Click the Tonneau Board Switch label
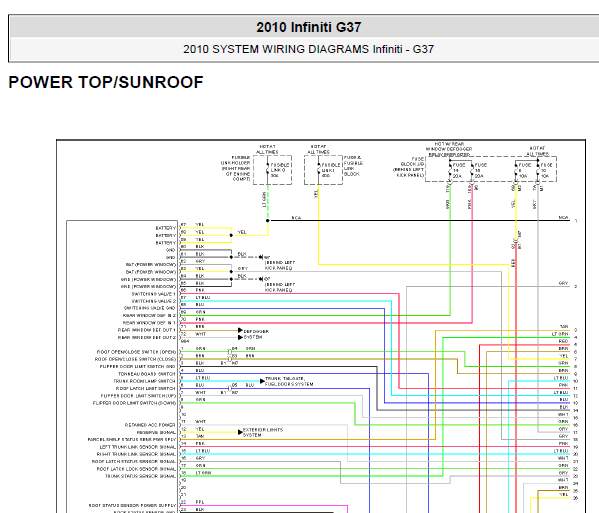This screenshot has width=599, height=513. [147, 374]
